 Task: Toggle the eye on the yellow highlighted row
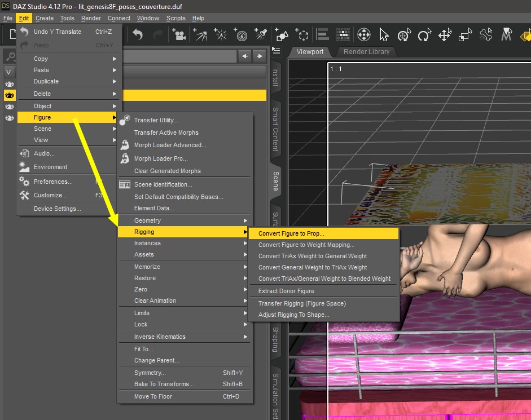point(10,95)
